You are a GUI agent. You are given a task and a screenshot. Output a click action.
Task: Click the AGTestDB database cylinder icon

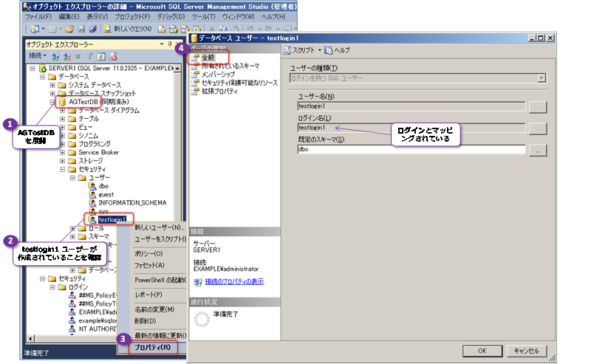(x=63, y=102)
